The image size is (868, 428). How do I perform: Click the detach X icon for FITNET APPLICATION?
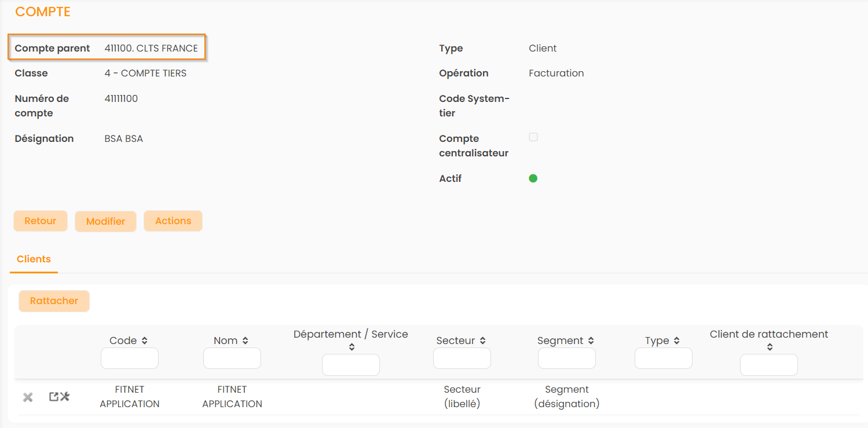28,397
